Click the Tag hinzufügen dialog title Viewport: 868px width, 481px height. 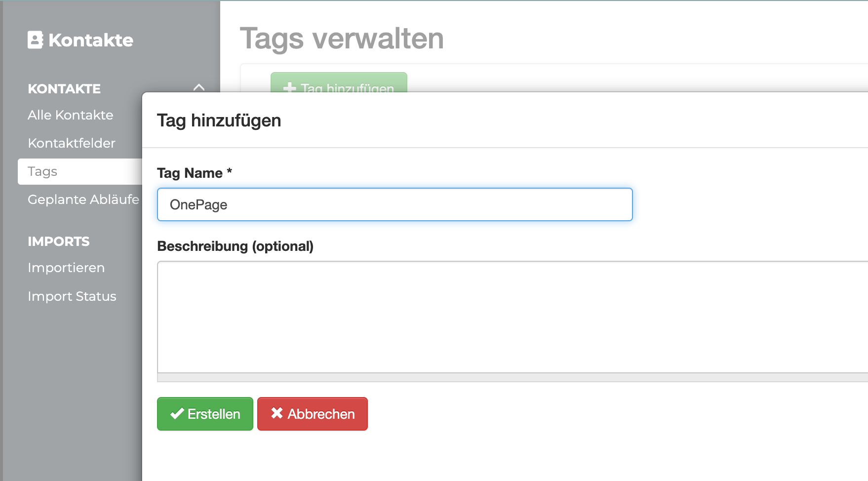pyautogui.click(x=219, y=120)
